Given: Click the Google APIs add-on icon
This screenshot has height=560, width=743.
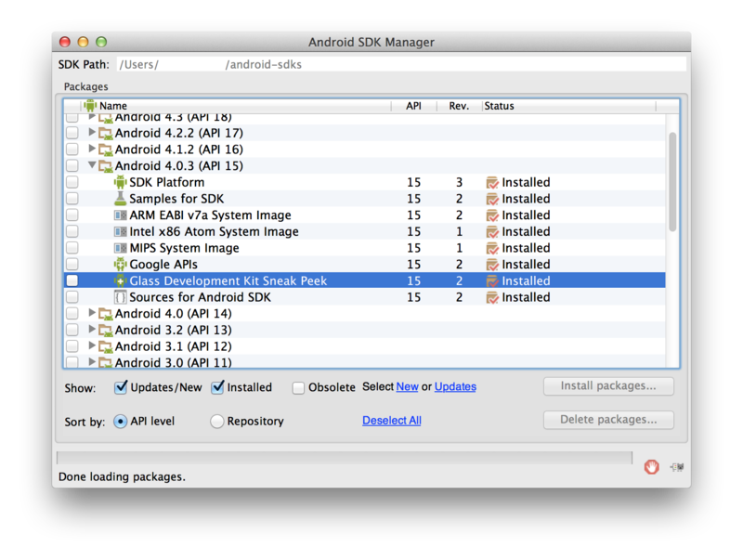Looking at the screenshot, I should [x=121, y=265].
